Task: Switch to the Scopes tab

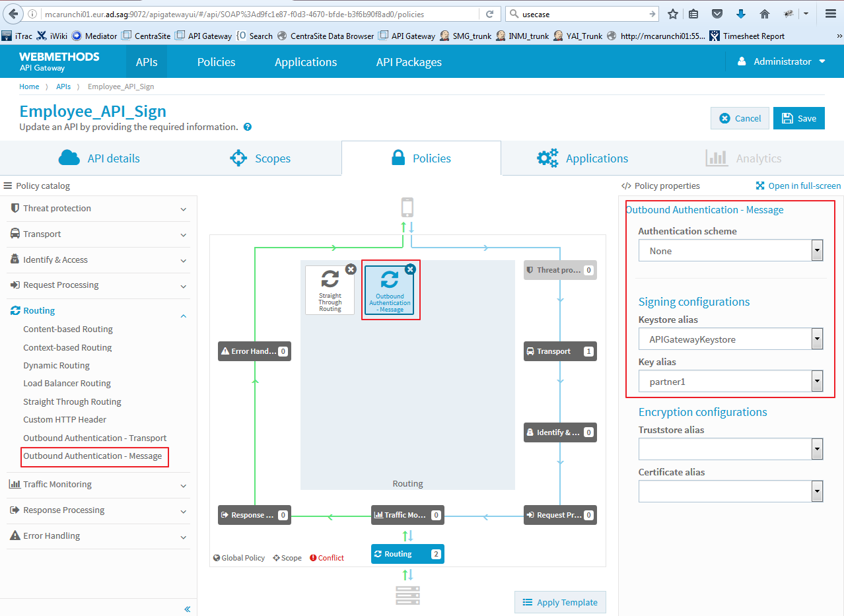Action: tap(260, 158)
